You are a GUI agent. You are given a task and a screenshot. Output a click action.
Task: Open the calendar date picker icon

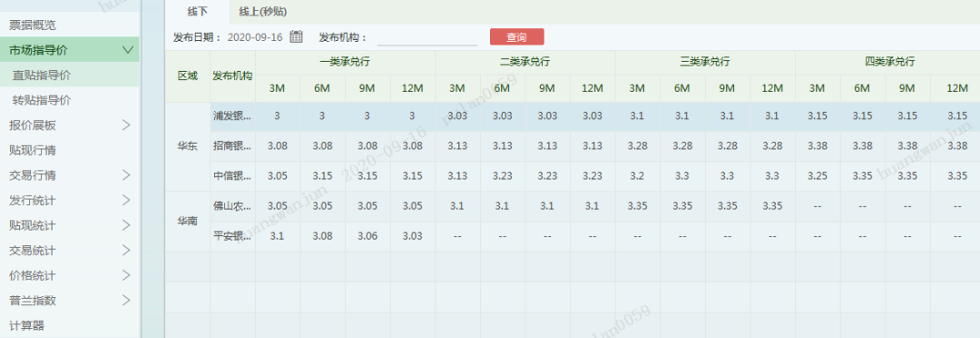tap(296, 37)
